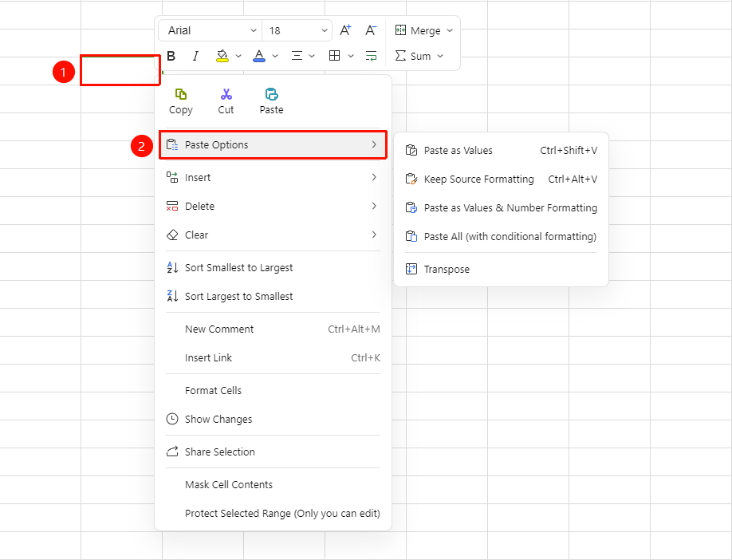The height and width of the screenshot is (560, 732).
Task: Click the wrap text icon
Action: click(x=371, y=56)
